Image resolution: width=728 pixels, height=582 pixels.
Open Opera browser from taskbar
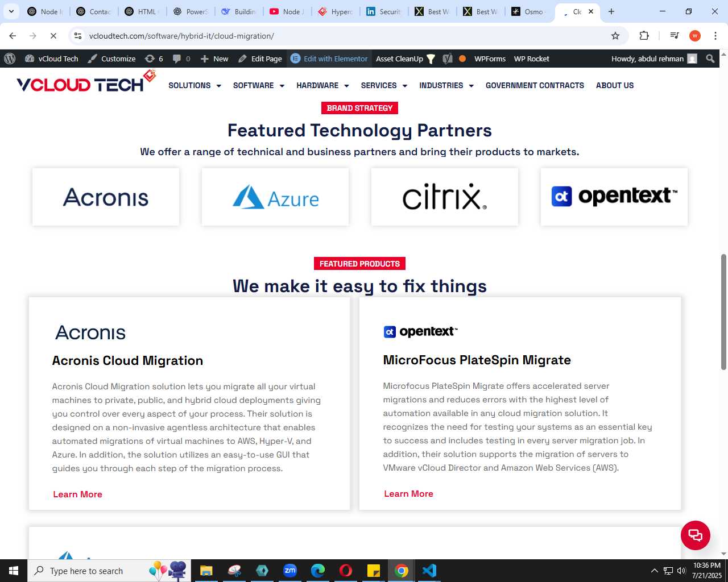pyautogui.click(x=346, y=571)
